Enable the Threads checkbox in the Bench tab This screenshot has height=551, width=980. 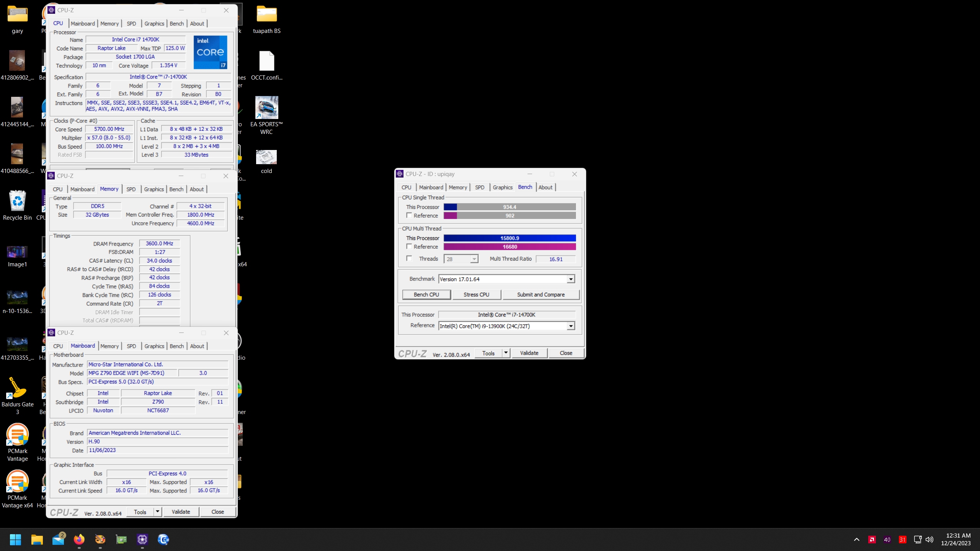point(409,258)
